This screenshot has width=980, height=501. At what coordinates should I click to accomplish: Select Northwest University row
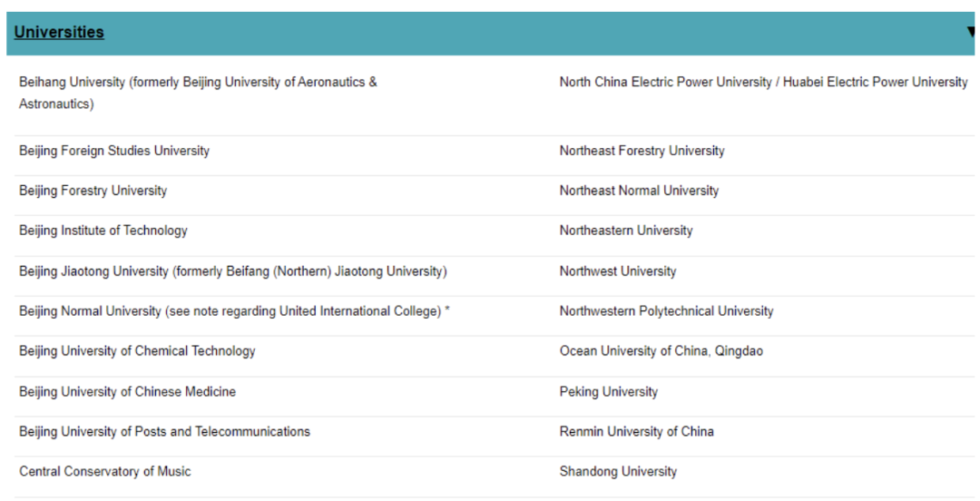click(x=618, y=271)
